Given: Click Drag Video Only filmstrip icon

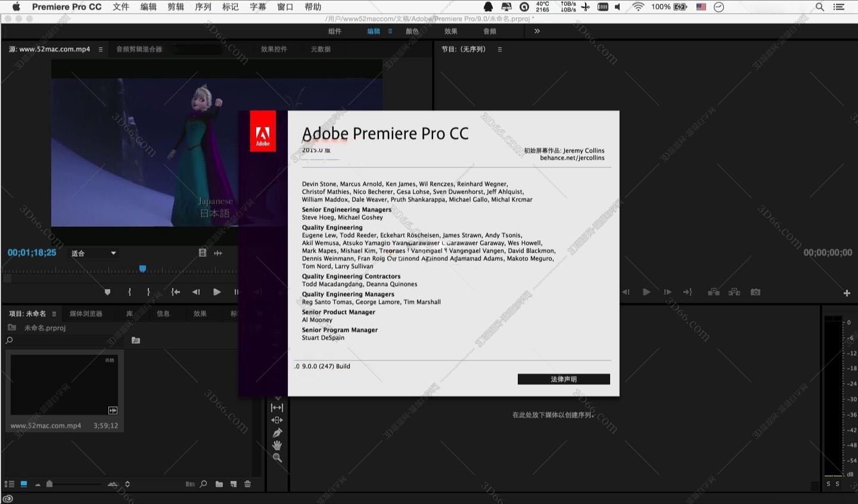Looking at the screenshot, I should coord(203,253).
